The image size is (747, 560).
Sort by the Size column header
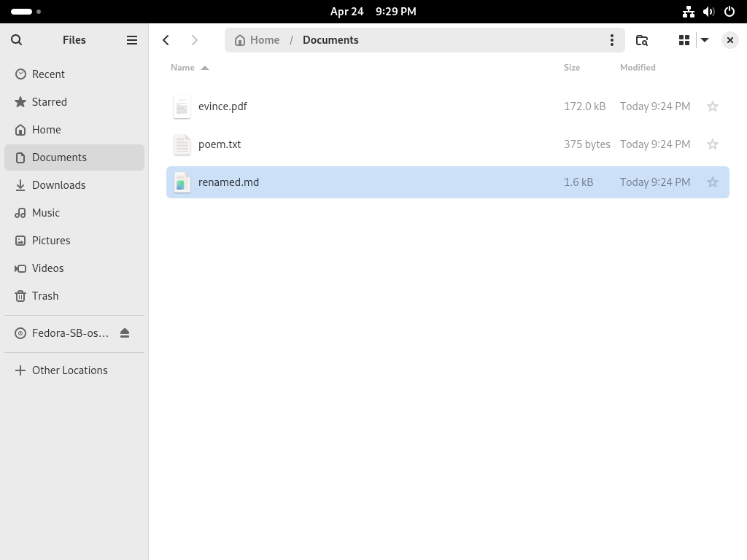(x=572, y=68)
